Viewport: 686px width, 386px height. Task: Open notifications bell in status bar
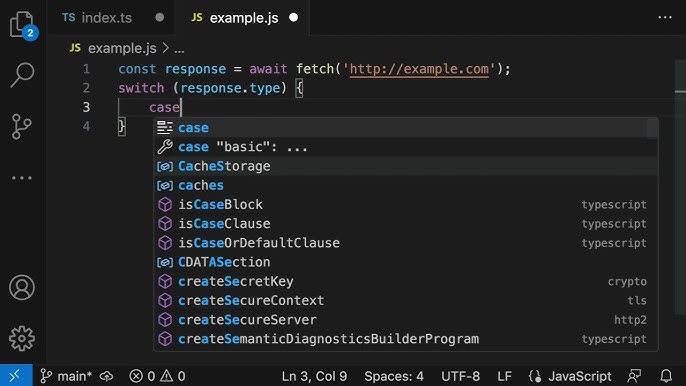tap(666, 376)
